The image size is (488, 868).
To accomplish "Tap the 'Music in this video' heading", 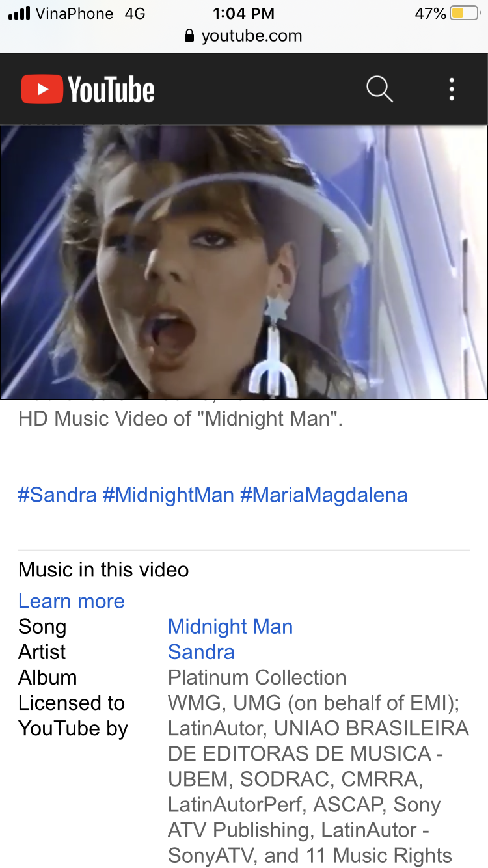I will click(x=103, y=570).
